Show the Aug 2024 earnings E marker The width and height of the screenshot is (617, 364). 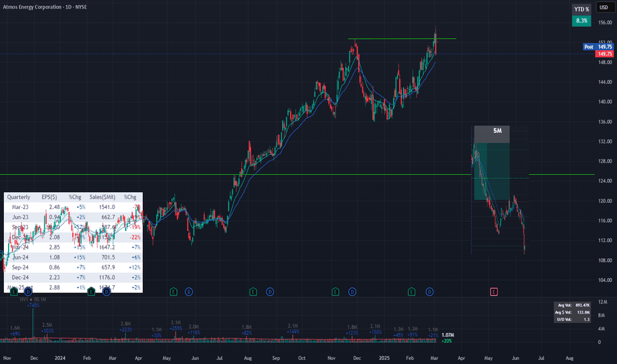pyautogui.click(x=253, y=292)
